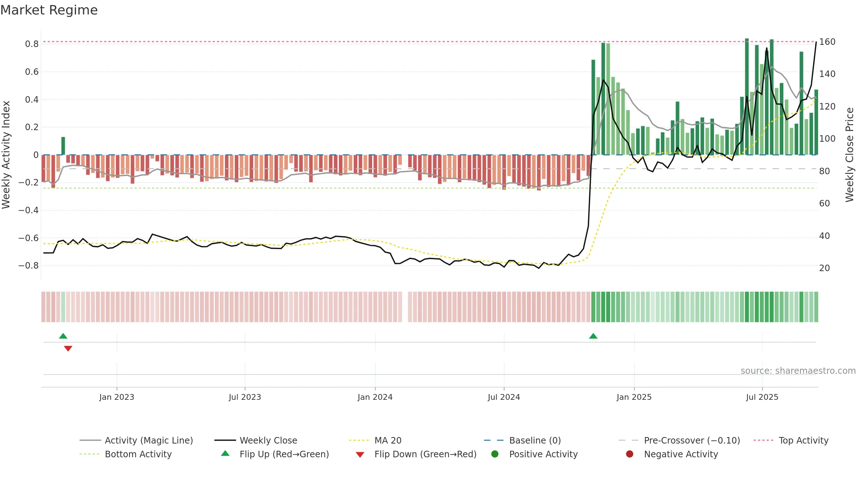The width and height of the screenshot is (868, 488).
Task: Click the Positive Activity green circle icon
Action: tap(495, 454)
